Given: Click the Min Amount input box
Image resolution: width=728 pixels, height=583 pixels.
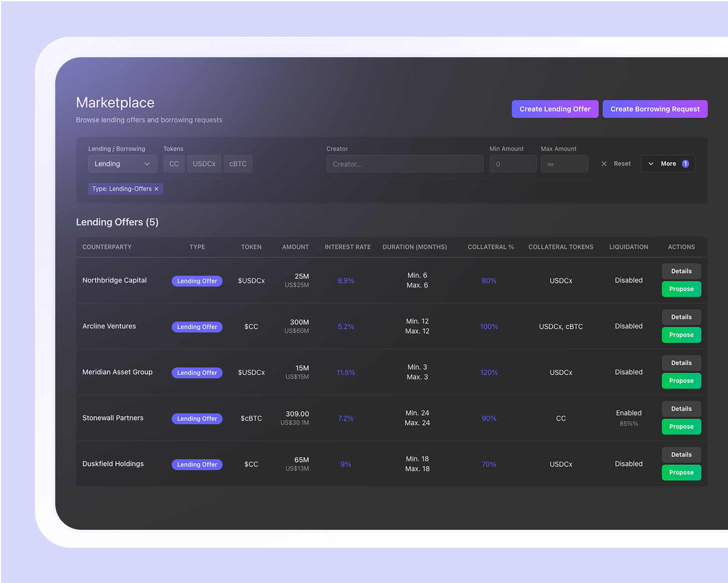Looking at the screenshot, I should click(x=512, y=163).
